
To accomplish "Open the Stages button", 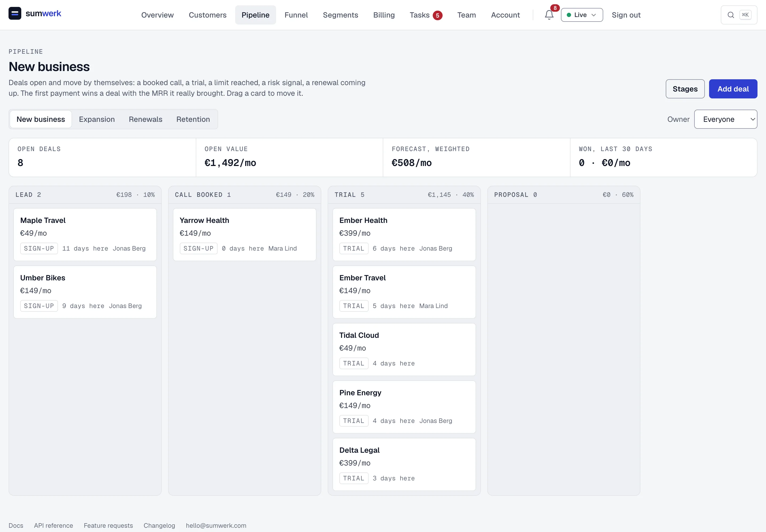I will click(685, 89).
